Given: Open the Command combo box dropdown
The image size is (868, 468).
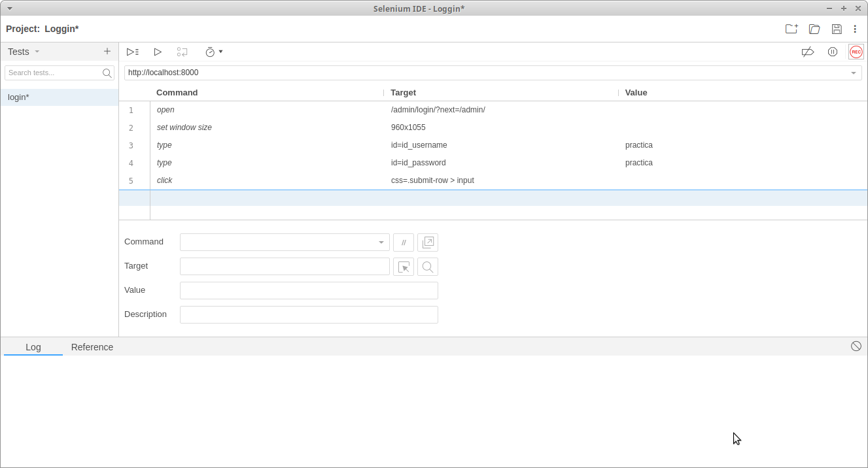Looking at the screenshot, I should point(381,242).
